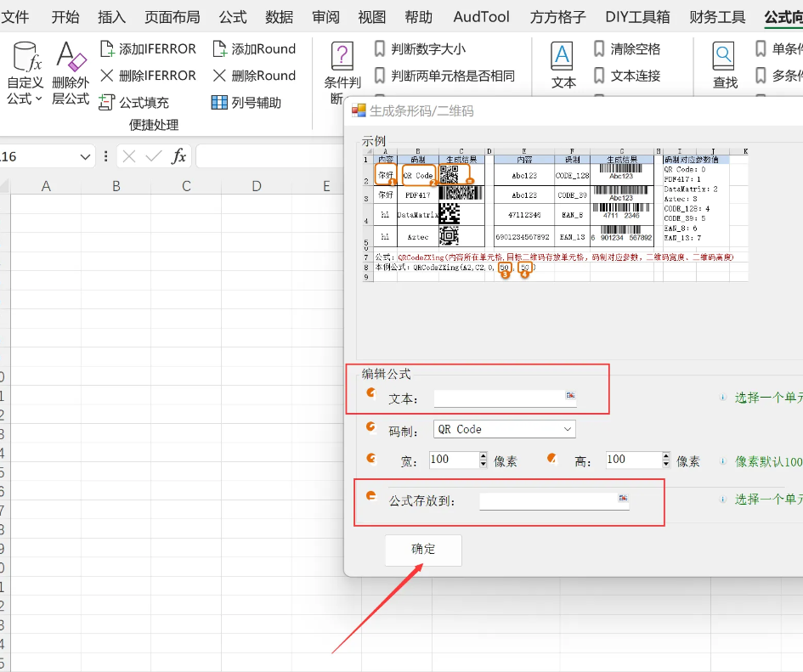Image resolution: width=803 pixels, height=672 pixels.
Task: Click 判断数字大小
Action: click(x=420, y=49)
